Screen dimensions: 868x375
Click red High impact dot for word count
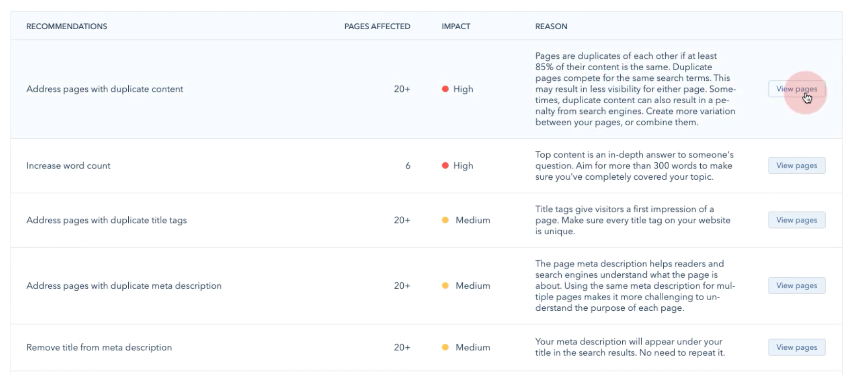pyautogui.click(x=445, y=166)
